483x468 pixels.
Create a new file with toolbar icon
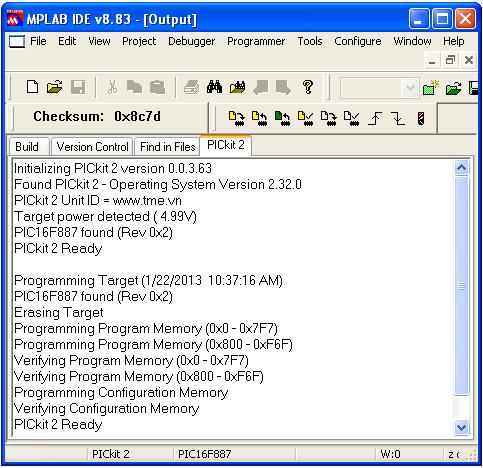tap(32, 87)
